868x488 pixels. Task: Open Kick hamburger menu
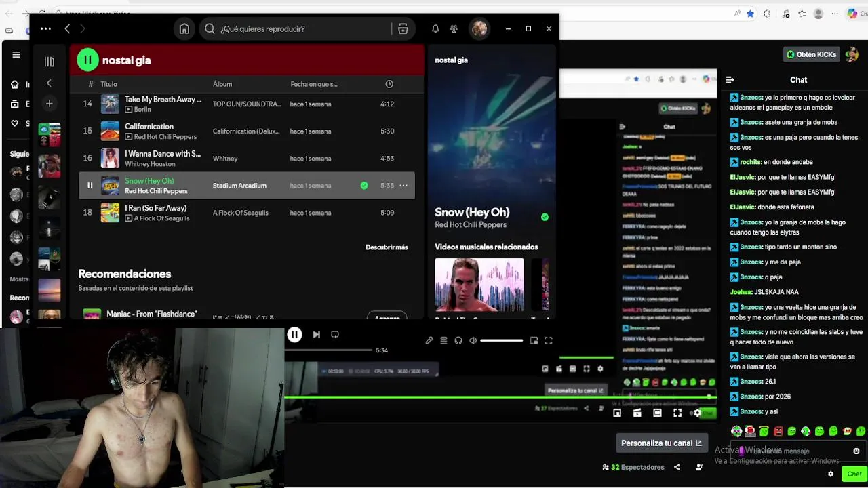coord(16,55)
